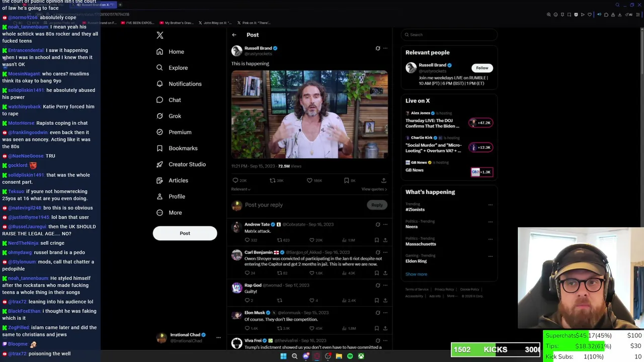Like Elon Musk's reply with 45K likes

312,328
